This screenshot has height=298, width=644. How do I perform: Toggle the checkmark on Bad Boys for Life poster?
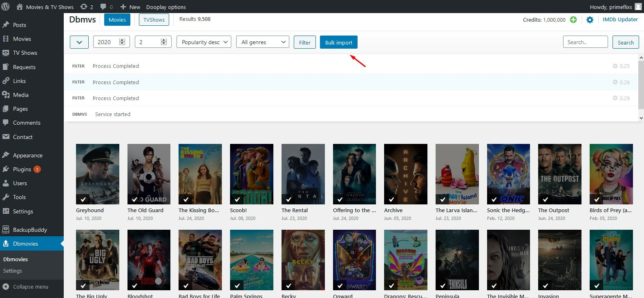pos(186,285)
